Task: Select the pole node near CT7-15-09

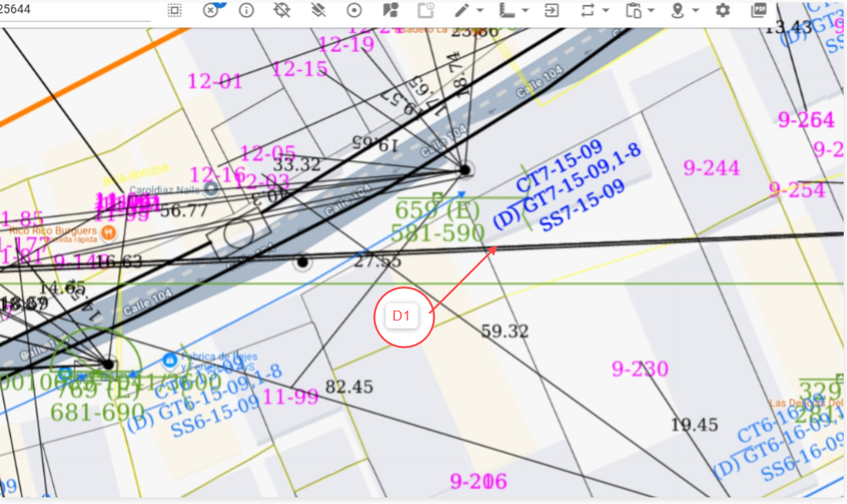Action: point(466,170)
